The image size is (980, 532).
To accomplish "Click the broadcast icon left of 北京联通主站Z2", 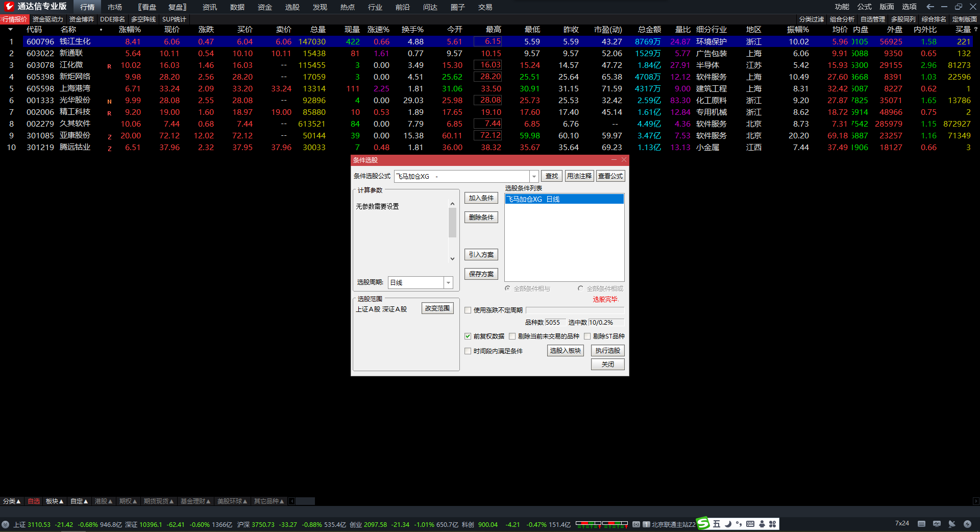I will (636, 524).
